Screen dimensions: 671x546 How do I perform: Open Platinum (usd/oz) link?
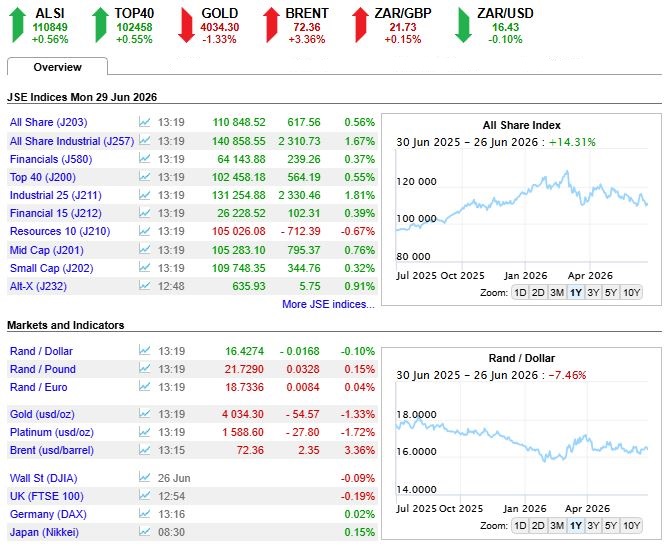coord(52,432)
